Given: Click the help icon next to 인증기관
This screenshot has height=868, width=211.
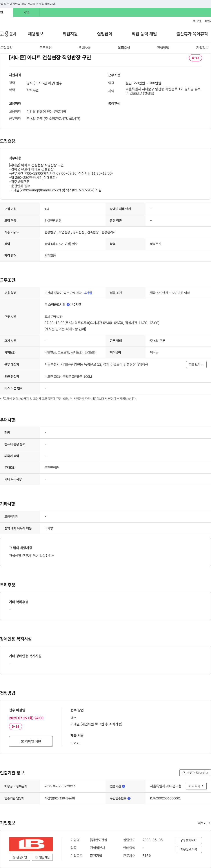Looking at the screenshot, I should [x=123, y=786].
